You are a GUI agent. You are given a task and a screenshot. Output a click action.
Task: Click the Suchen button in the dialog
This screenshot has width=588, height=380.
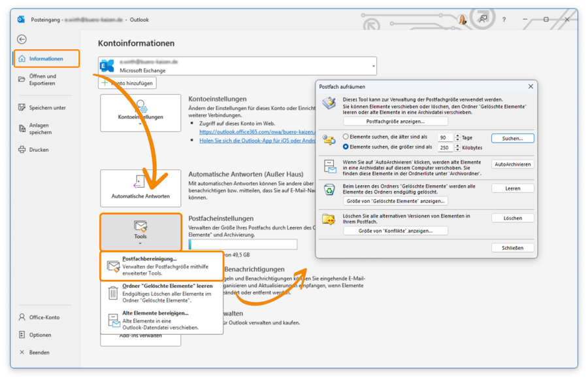point(513,137)
